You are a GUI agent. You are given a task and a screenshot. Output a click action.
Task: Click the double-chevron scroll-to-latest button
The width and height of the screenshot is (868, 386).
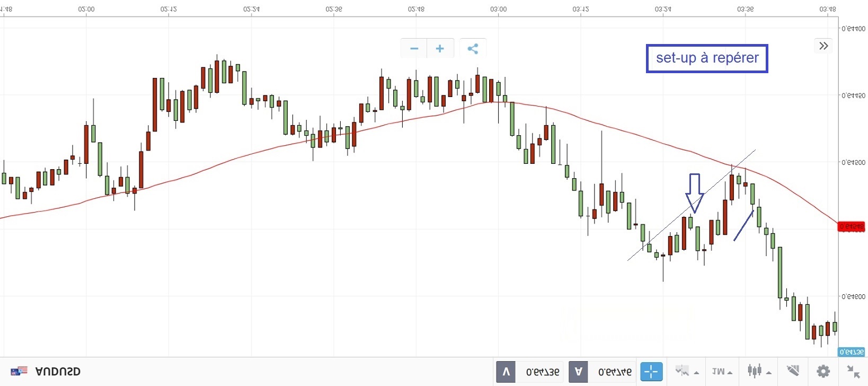click(x=823, y=46)
